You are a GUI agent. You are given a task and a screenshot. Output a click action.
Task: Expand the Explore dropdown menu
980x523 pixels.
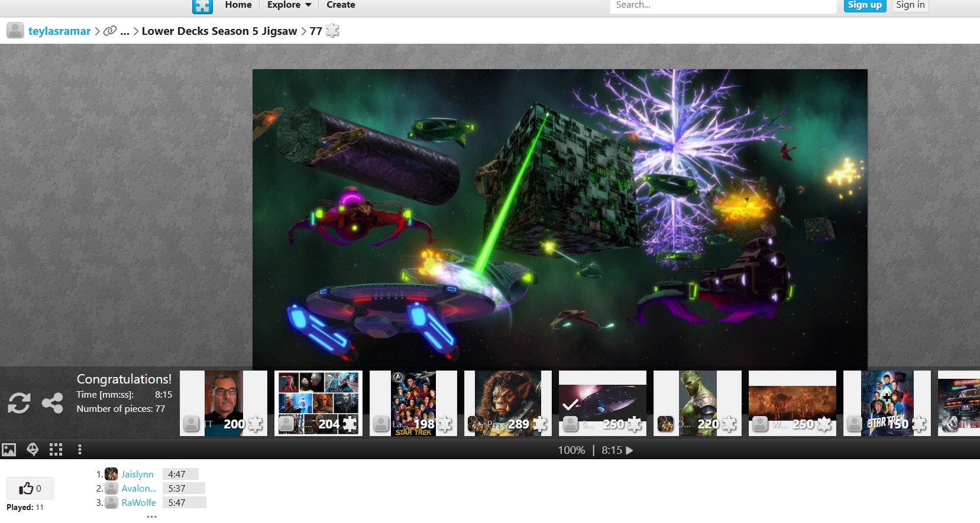[x=289, y=5]
